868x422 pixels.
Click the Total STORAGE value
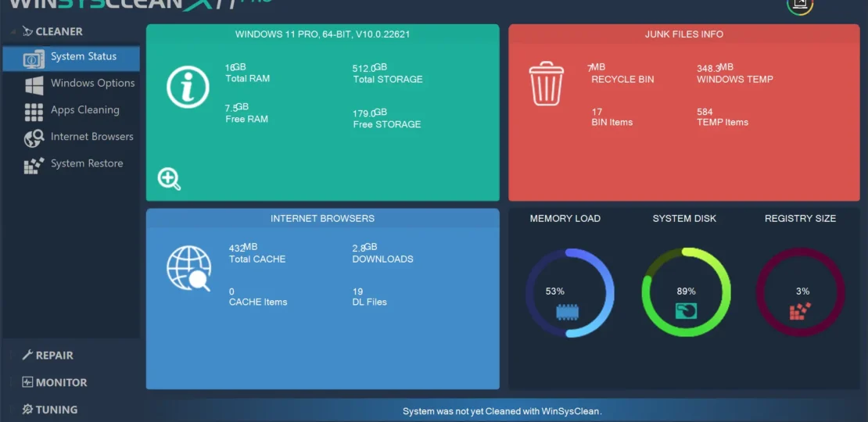click(370, 68)
